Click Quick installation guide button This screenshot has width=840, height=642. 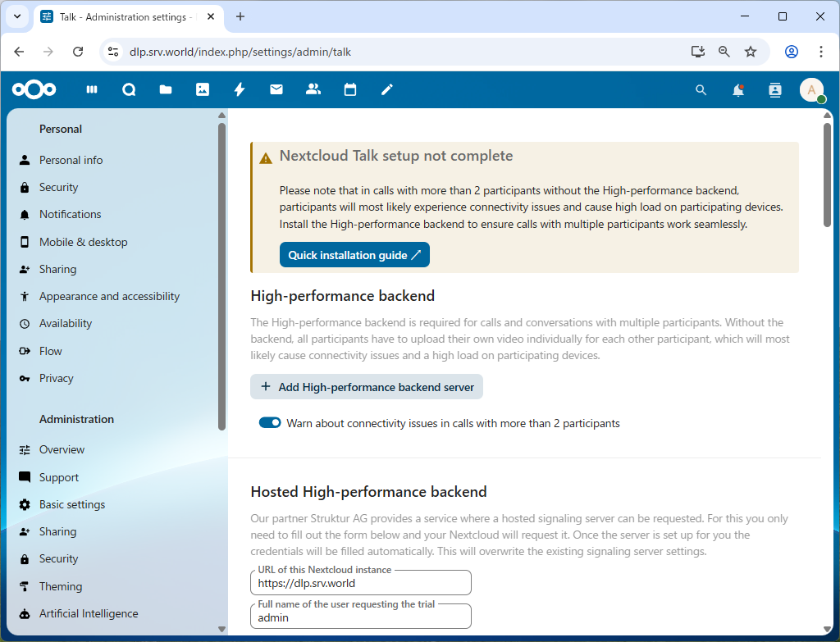[x=354, y=255]
